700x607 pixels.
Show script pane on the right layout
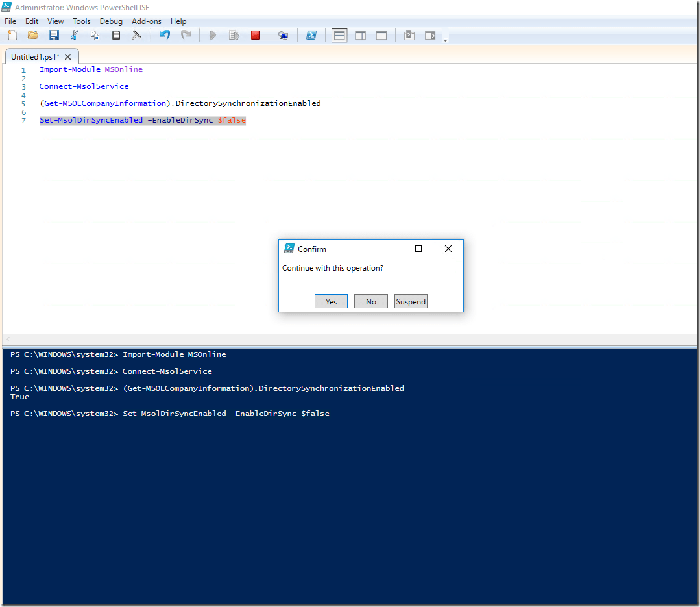pyautogui.click(x=360, y=35)
